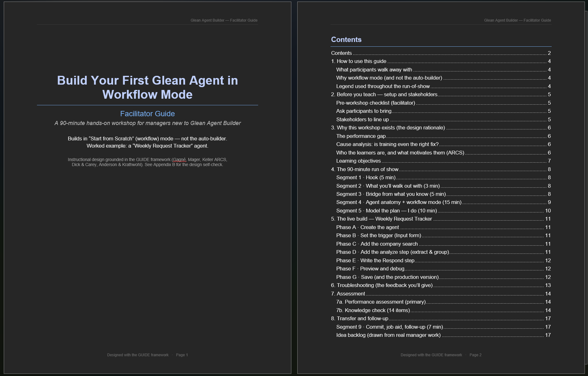Open 'Pre-workshop checklist (facilitator)' entry
Image resolution: width=588 pixels, height=376 pixels.
tap(443, 103)
